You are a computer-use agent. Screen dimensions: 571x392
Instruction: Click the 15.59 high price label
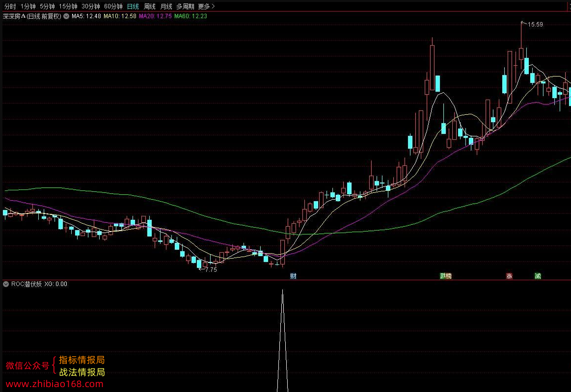tap(535, 25)
